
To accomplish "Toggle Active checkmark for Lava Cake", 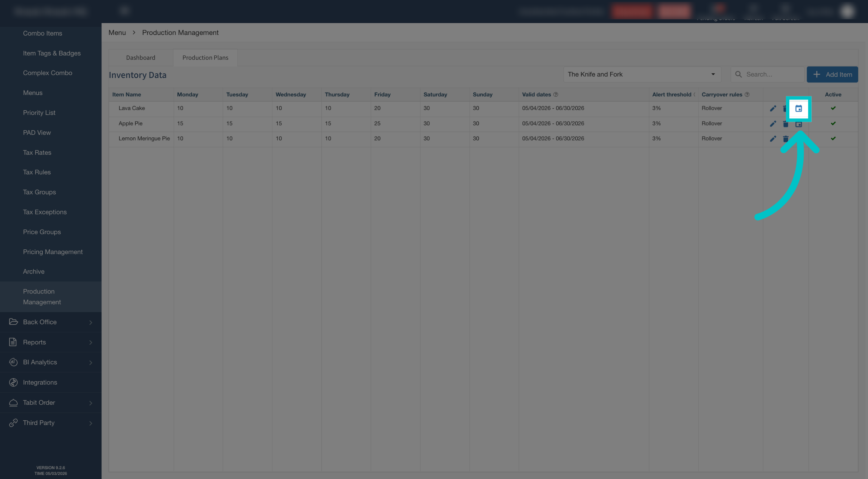I will (x=833, y=108).
